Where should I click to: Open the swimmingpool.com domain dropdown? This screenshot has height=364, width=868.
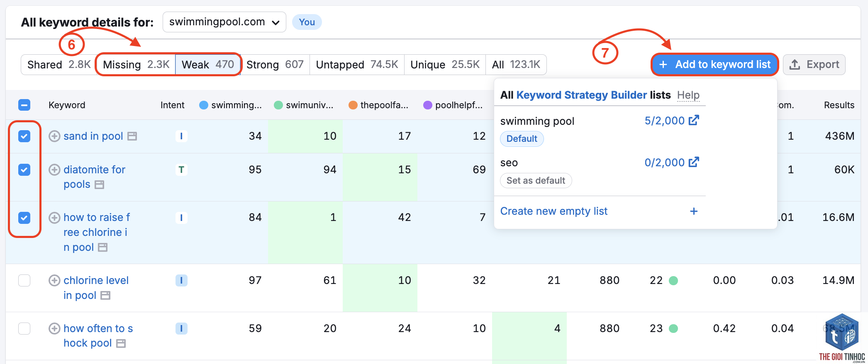point(224,22)
